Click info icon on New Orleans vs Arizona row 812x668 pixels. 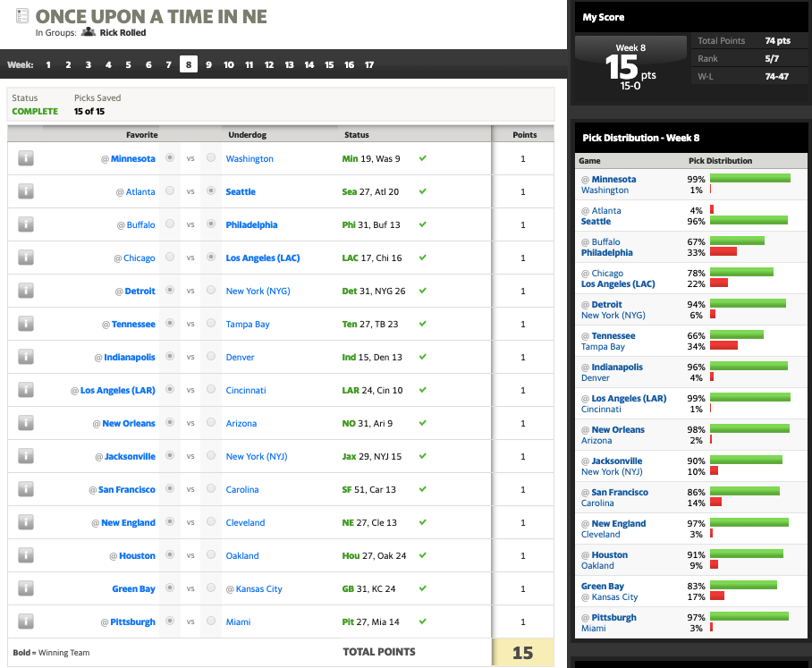click(x=26, y=423)
